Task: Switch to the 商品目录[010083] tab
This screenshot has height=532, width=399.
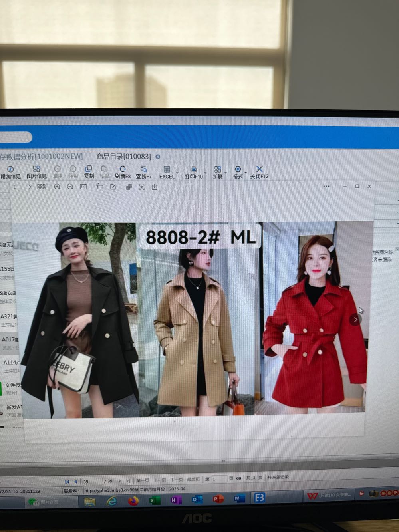Action: tap(123, 157)
